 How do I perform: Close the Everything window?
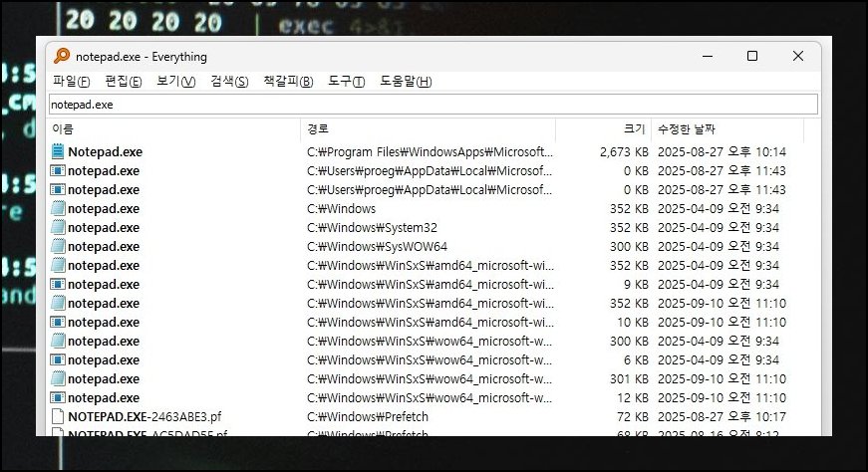[797, 56]
